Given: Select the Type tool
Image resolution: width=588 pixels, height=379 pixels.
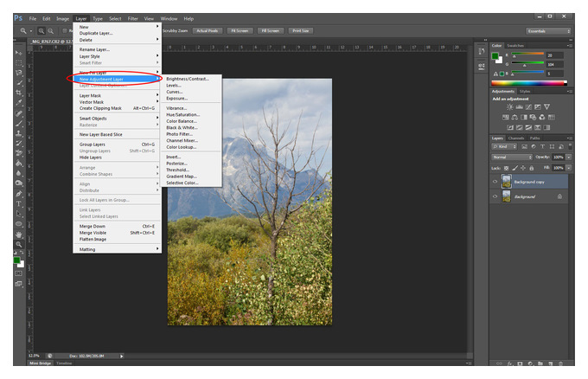Looking at the screenshot, I should (19, 203).
